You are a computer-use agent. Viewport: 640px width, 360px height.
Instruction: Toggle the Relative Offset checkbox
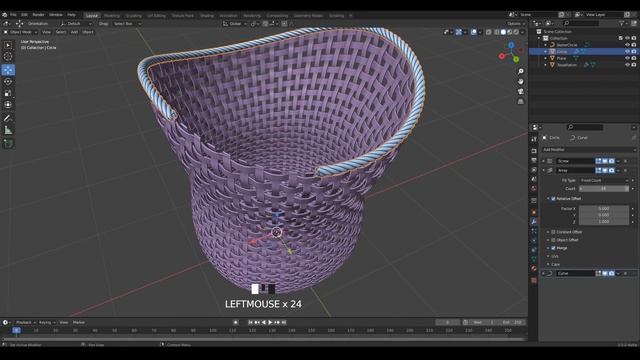pyautogui.click(x=553, y=199)
